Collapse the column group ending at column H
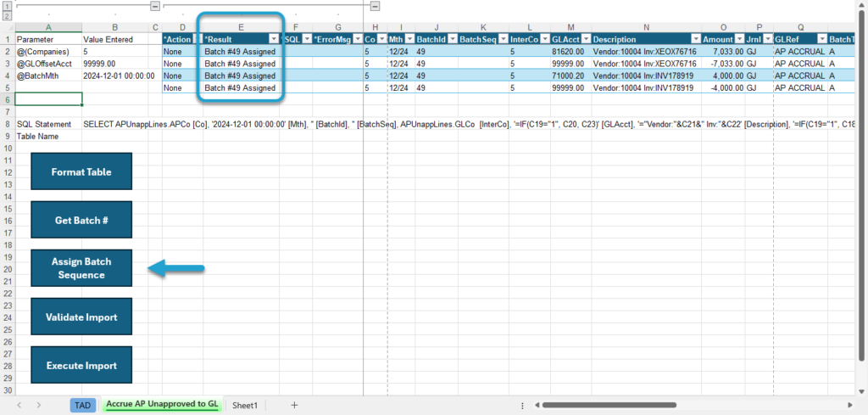The image size is (868, 415). [375, 6]
